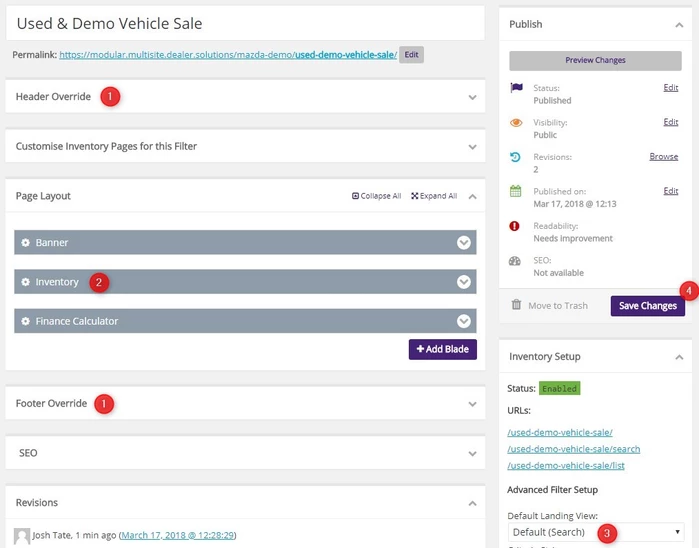Open /used-demo-vehicle-sale/search URL link
The height and width of the screenshot is (548, 699).
tap(574, 449)
